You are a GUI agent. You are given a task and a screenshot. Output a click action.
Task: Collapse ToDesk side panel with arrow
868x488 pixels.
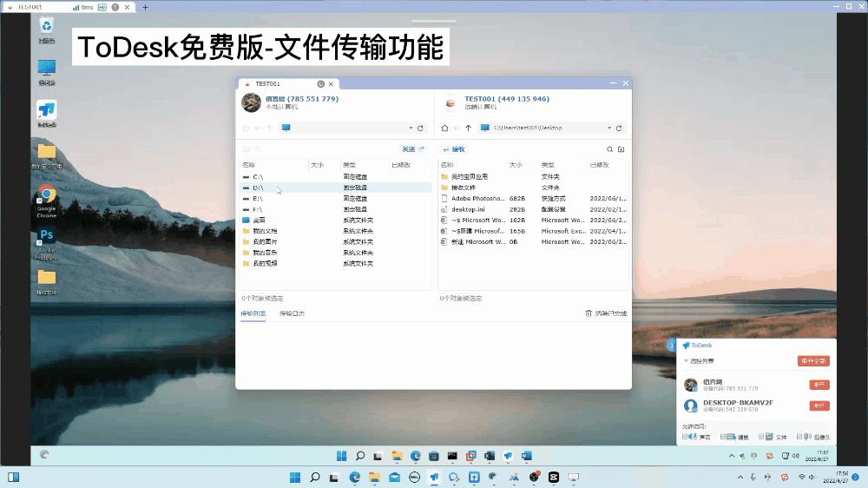tap(672, 345)
